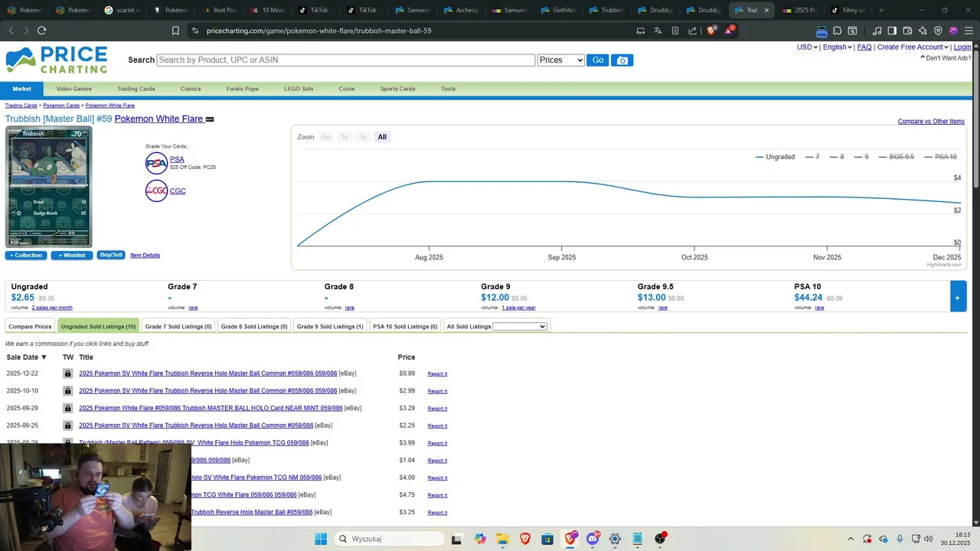Toggle the grade 9 series in legend
The height and width of the screenshot is (551, 980).
pyautogui.click(x=861, y=157)
